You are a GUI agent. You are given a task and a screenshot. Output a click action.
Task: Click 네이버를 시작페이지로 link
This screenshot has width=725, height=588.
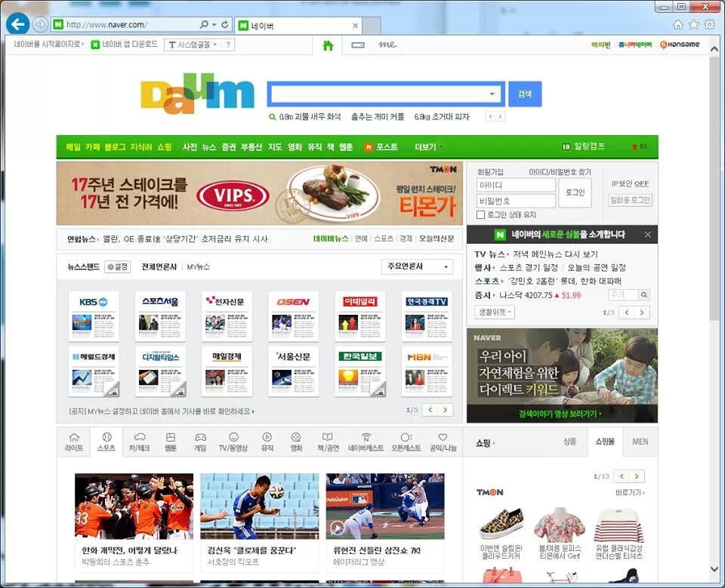(47, 45)
